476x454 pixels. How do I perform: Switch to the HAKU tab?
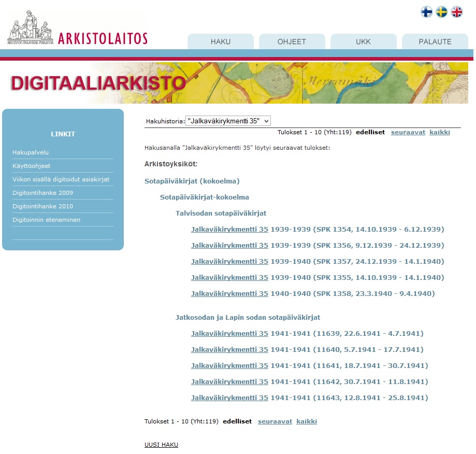coord(221,42)
